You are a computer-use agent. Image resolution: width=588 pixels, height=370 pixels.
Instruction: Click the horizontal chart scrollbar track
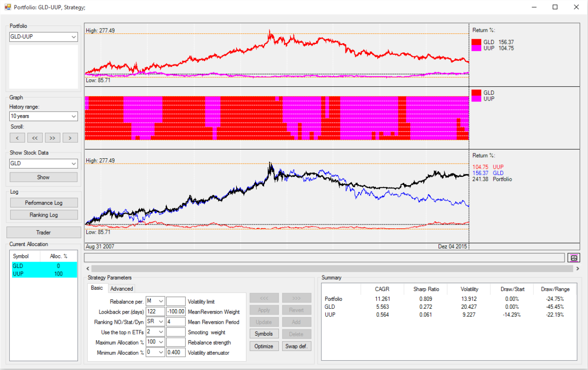point(331,269)
